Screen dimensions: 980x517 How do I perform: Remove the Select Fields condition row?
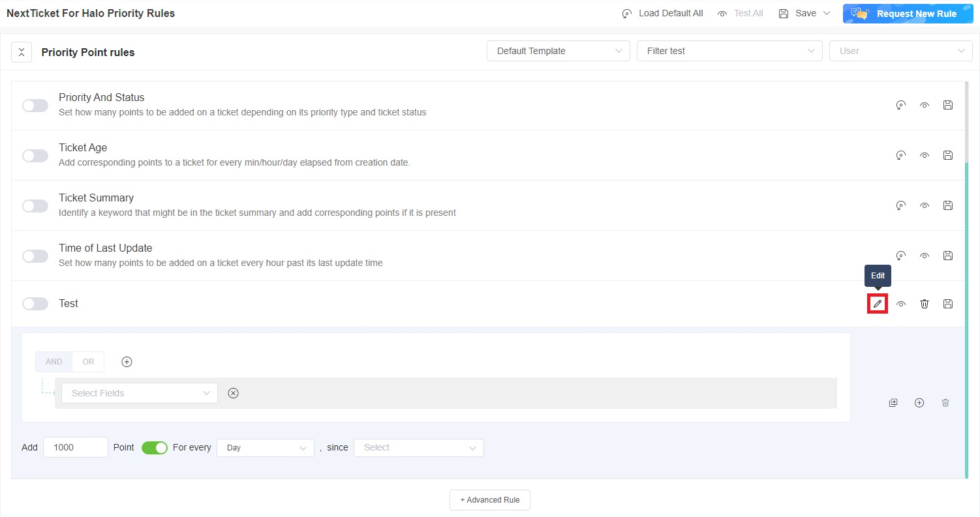pyautogui.click(x=233, y=393)
